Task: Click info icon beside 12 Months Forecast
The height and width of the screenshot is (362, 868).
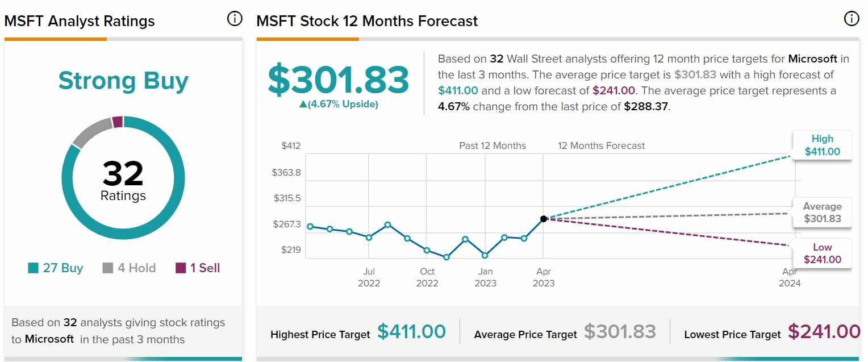Action: pyautogui.click(x=852, y=19)
